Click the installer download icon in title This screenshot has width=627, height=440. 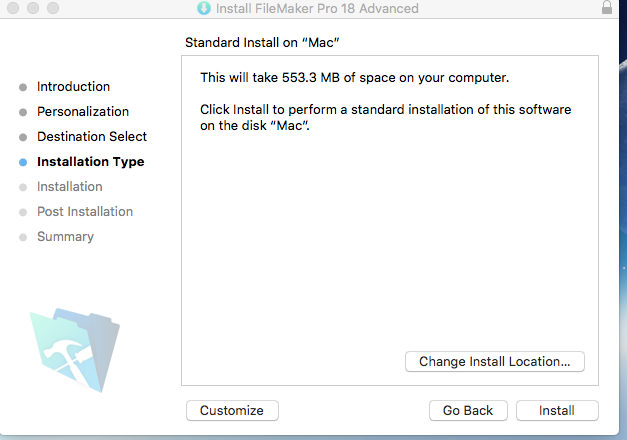coord(204,8)
